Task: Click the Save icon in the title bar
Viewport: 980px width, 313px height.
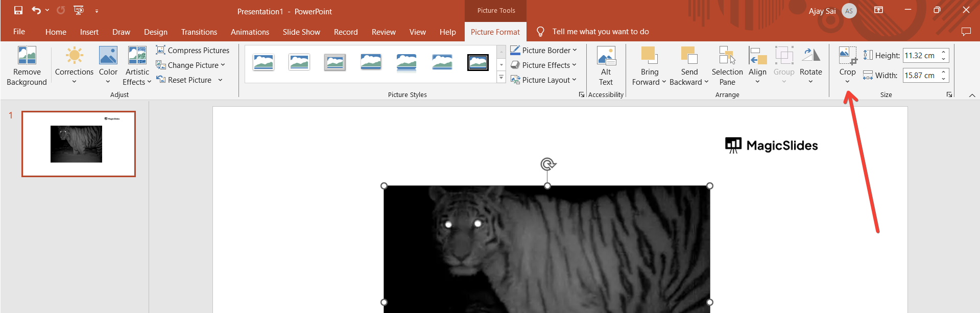Action: pyautogui.click(x=18, y=10)
